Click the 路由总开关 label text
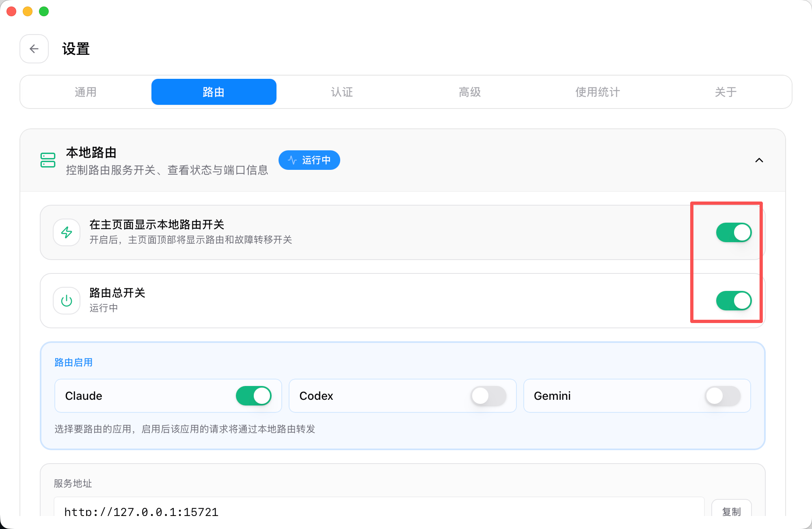Screen dimensions: 812x529 [x=117, y=293]
